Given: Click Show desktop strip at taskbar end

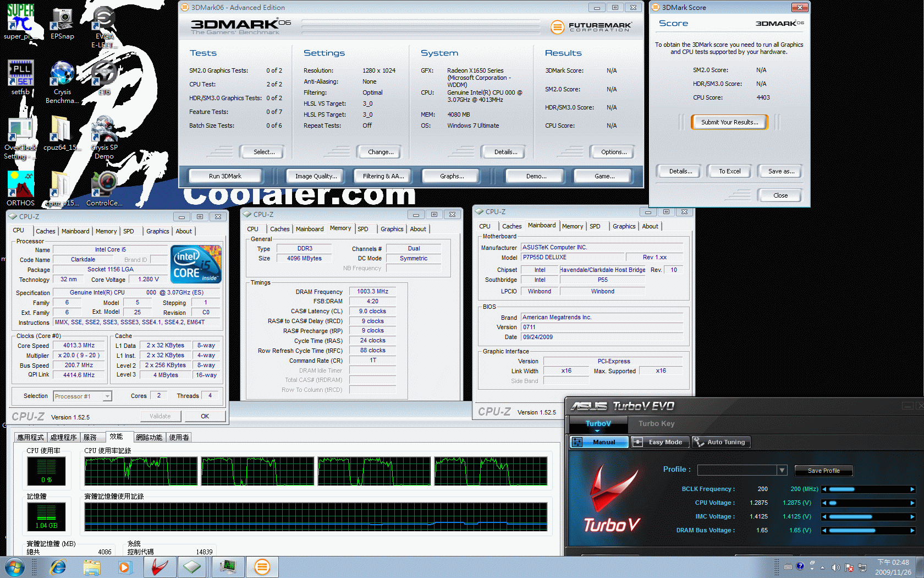Looking at the screenshot, I should pos(920,568).
